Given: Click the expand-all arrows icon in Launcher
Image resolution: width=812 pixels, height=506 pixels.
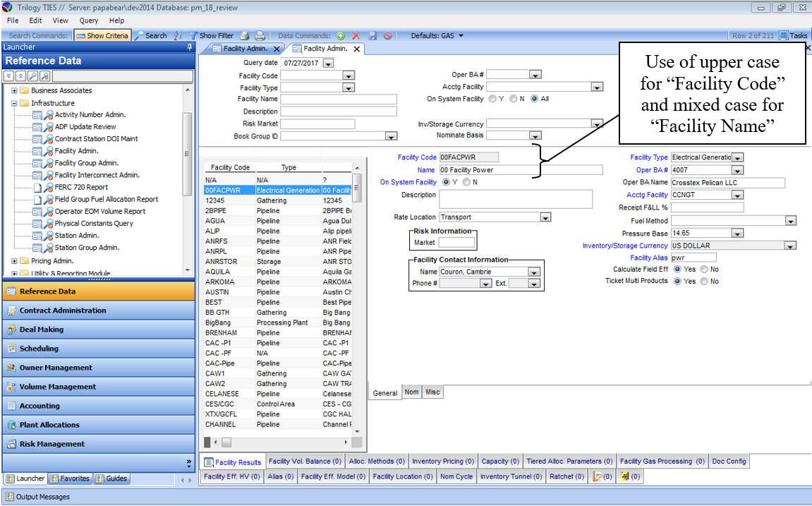Looking at the screenshot, I should click(x=9, y=76).
